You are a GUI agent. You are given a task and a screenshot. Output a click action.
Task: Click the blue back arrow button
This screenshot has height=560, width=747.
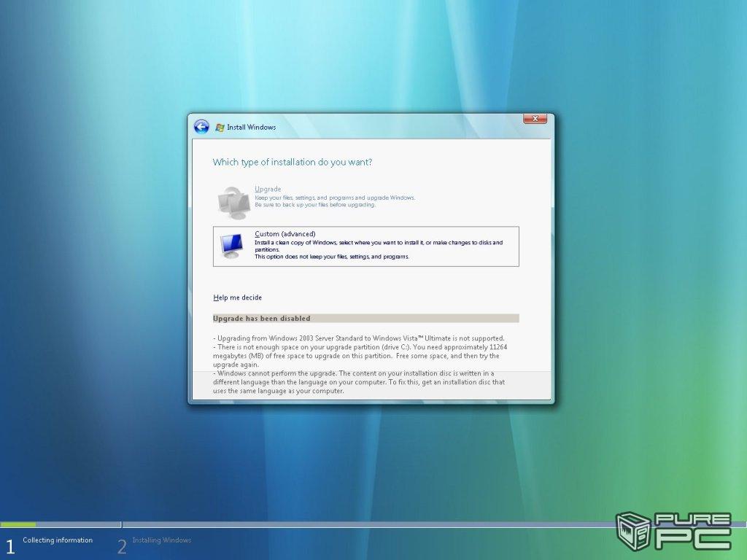click(x=201, y=127)
